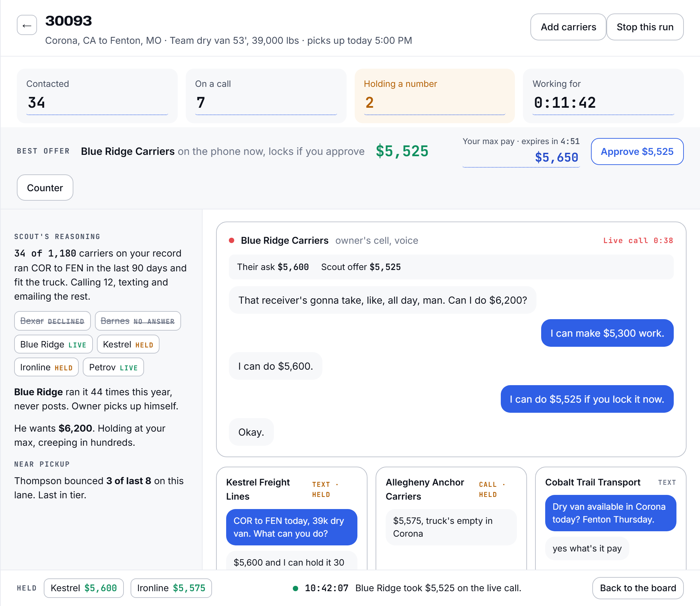
Task: Select the Blue Ridge live chip
Action: coord(54,344)
